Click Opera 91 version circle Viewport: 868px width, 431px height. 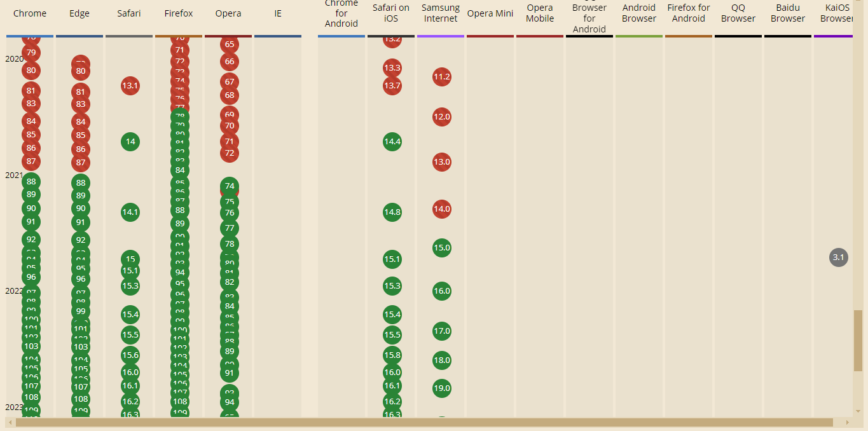coord(230,373)
